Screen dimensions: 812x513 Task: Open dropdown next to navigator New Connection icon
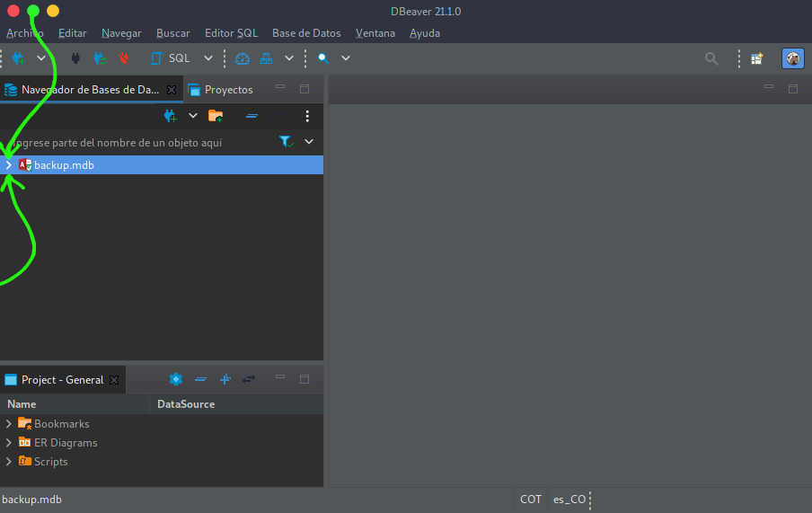pos(192,116)
